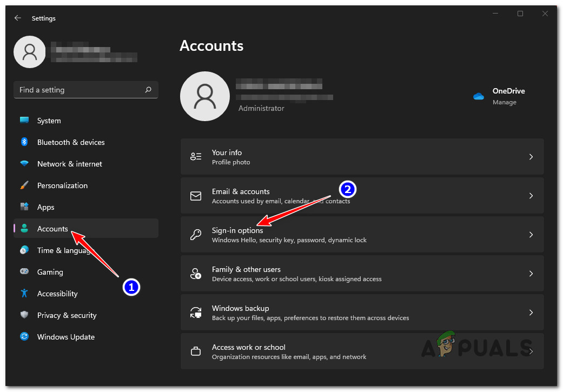Open the System settings category
The height and width of the screenshot is (392, 563).
86,121
